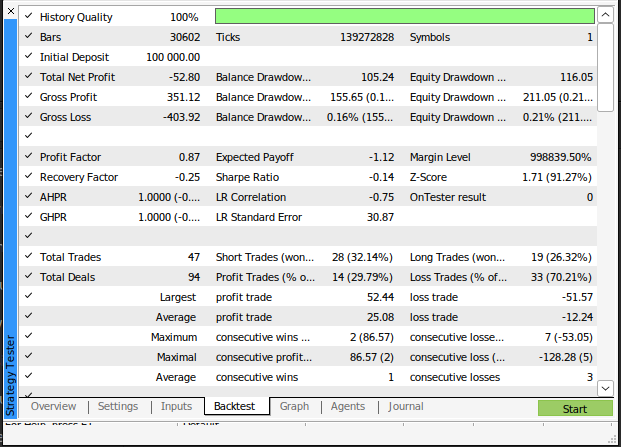Click the Expected Payoff value -1.12
This screenshot has width=621, height=447.
381,157
